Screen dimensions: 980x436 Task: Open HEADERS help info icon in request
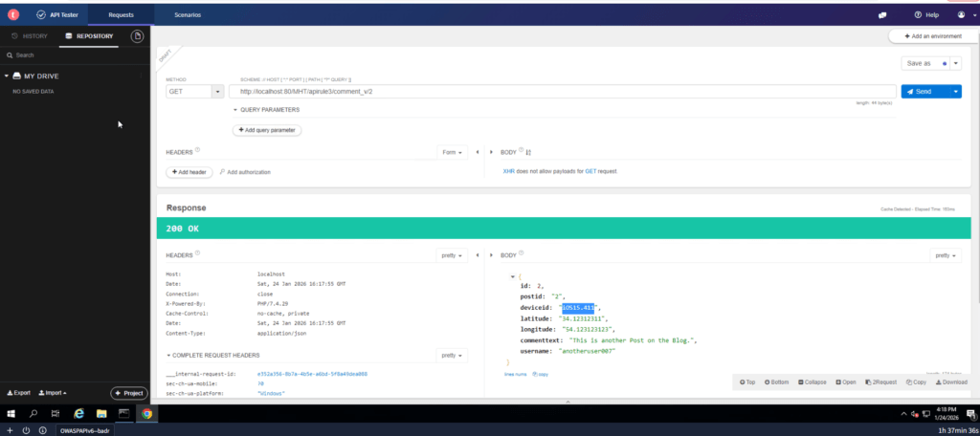coord(197,150)
